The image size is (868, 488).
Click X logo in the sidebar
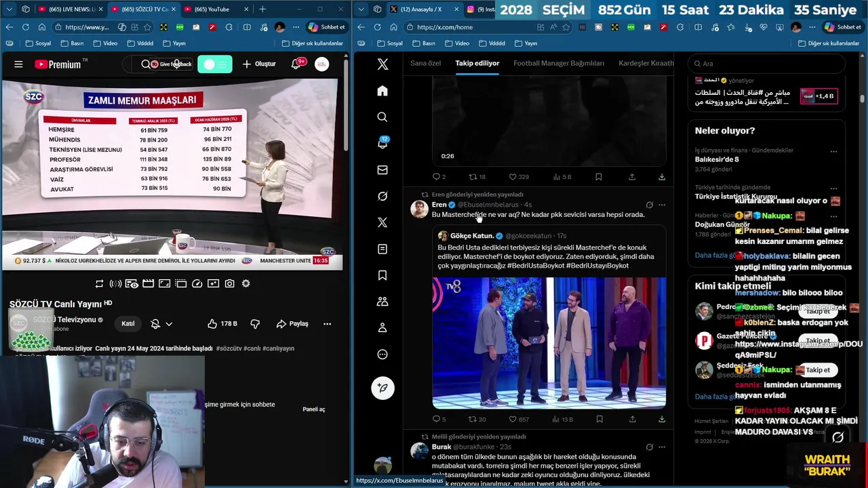point(382,64)
